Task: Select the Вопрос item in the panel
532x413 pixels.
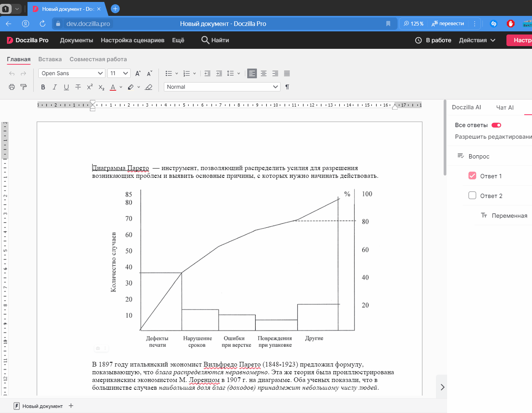Action: click(x=479, y=156)
